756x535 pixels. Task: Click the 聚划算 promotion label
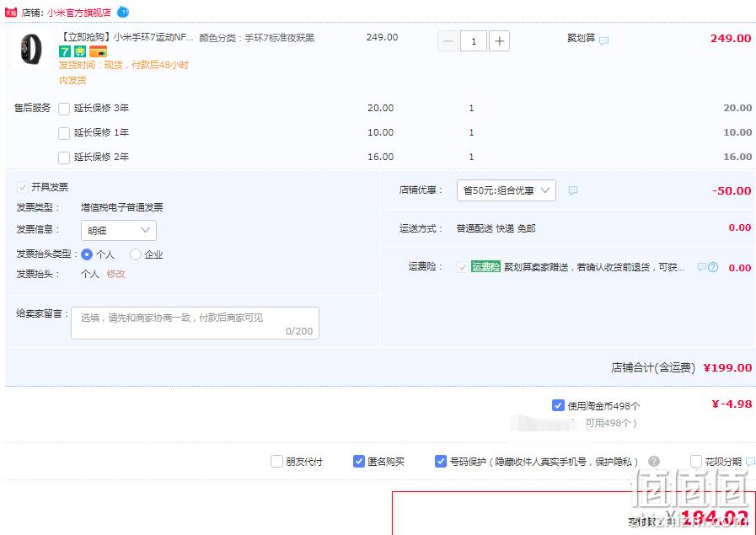[581, 38]
